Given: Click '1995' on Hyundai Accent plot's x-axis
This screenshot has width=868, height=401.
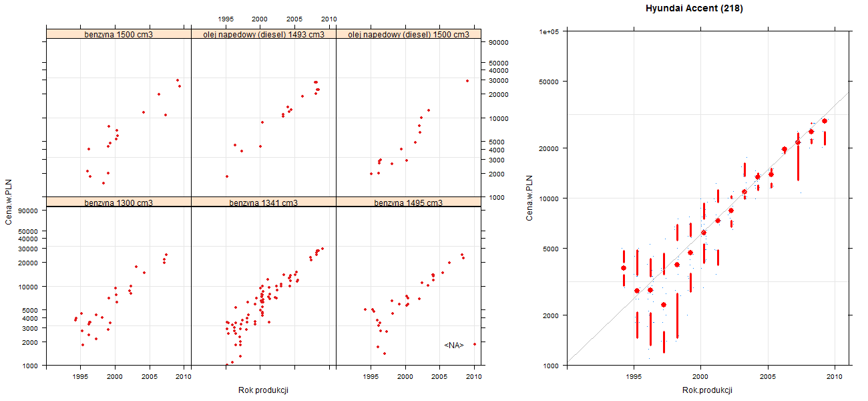Looking at the screenshot, I should point(633,377).
